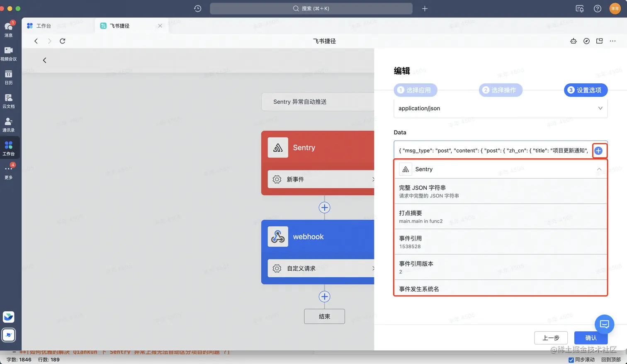Click the plus icon next to search bar
627x364 pixels.
click(425, 8)
